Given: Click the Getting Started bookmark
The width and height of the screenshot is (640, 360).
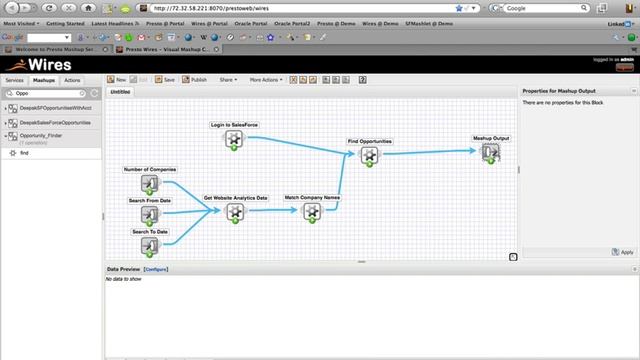Looking at the screenshot, I should [x=65, y=24].
